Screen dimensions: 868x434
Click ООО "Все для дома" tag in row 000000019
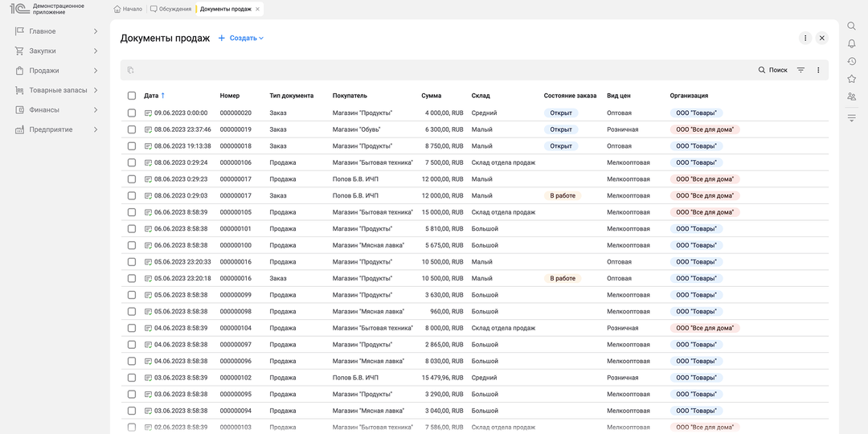tap(706, 129)
